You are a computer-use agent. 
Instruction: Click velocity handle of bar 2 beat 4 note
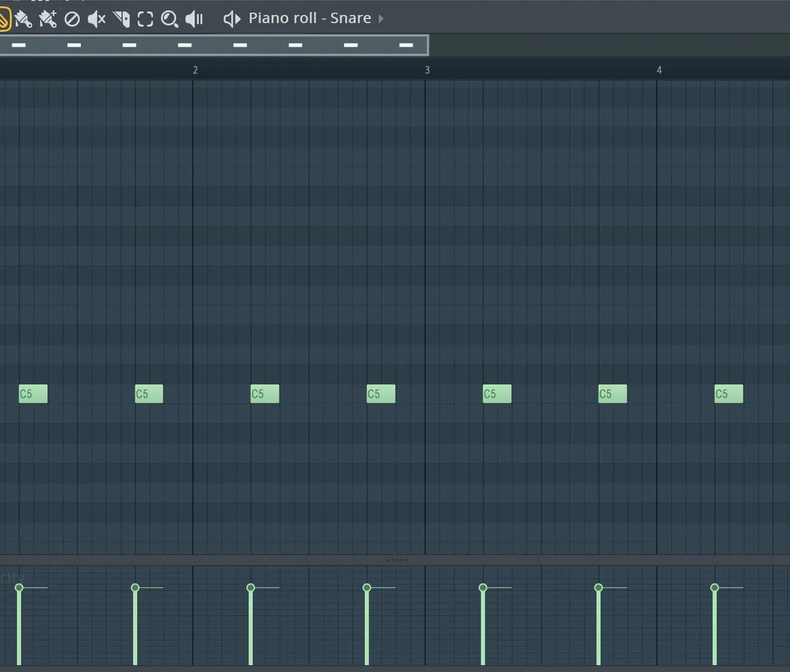tap(367, 587)
